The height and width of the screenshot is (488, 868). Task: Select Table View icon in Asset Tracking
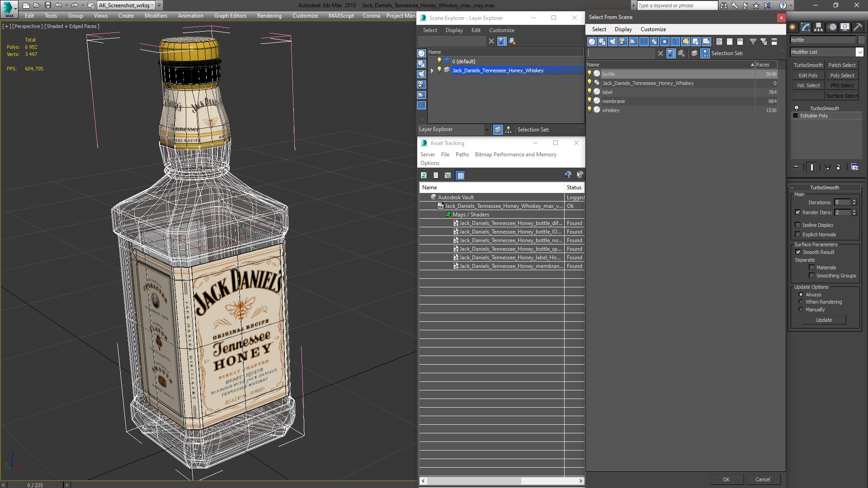coord(460,175)
